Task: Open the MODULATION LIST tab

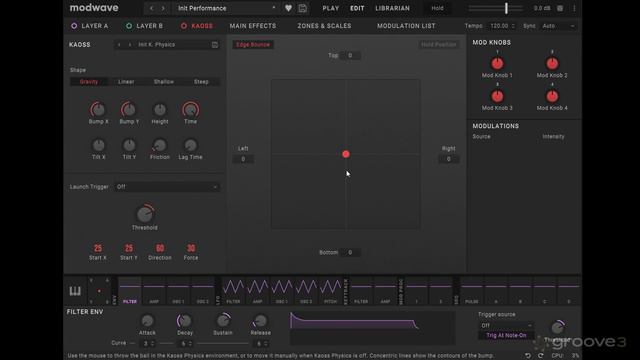Action: pos(406,26)
